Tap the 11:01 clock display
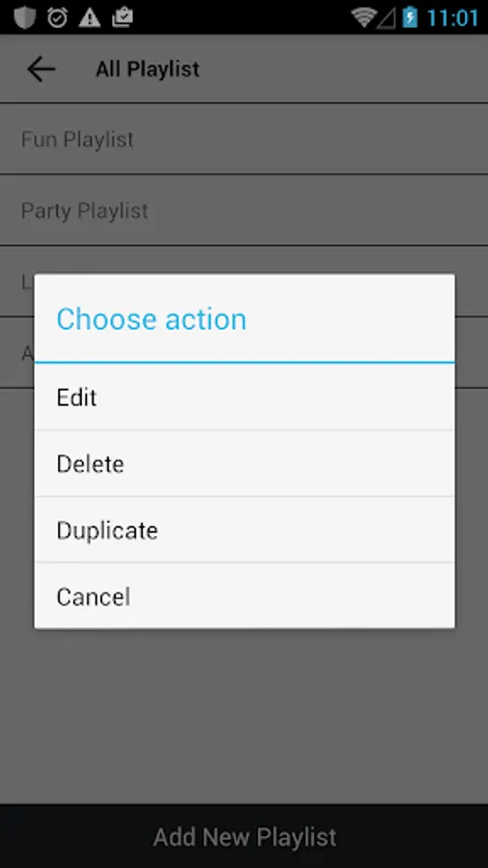The image size is (488, 868). [x=452, y=17]
